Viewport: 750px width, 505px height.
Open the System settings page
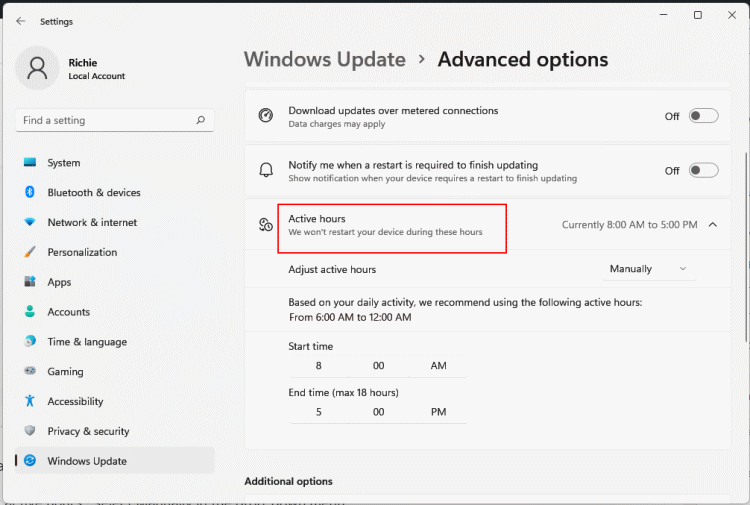[115, 163]
